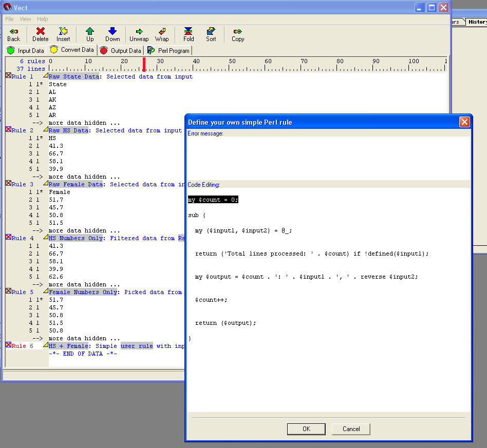The width and height of the screenshot is (487, 448).
Task: Disable Rule 6 via its checkbox
Action: coord(8,345)
